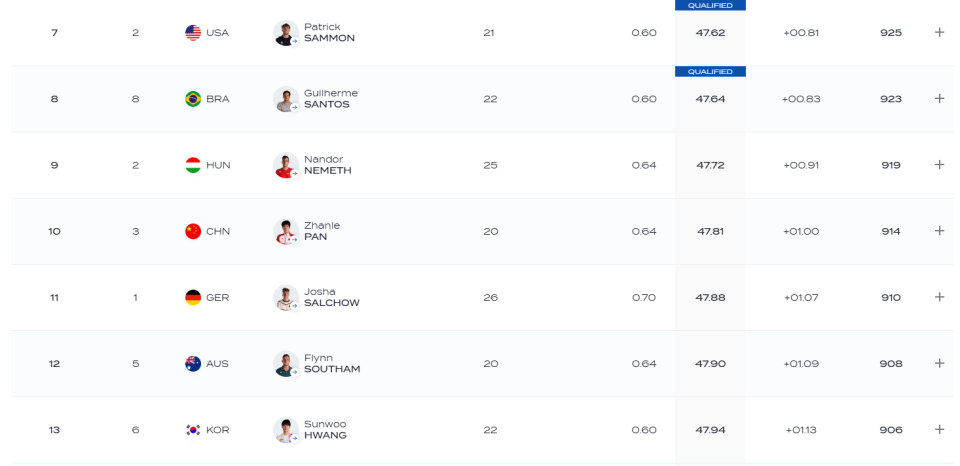
Task: Click the USA flag icon
Action: click(193, 32)
